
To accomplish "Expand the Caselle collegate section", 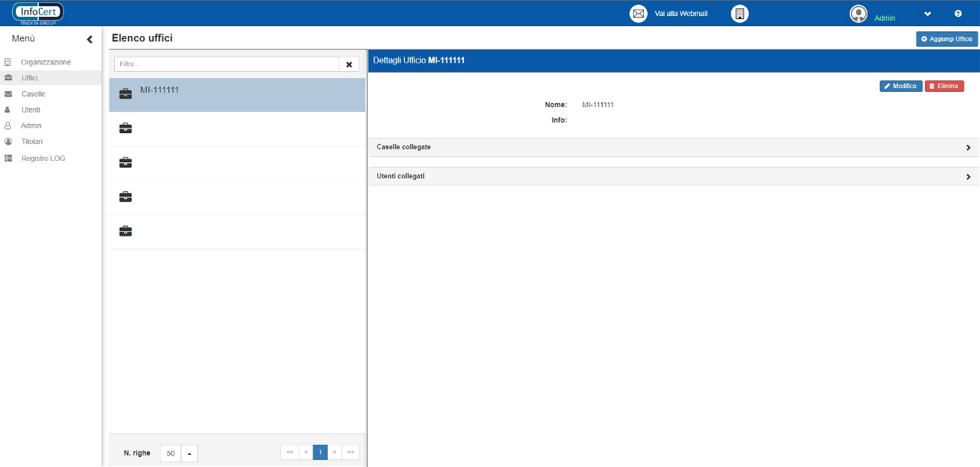I will tap(968, 148).
